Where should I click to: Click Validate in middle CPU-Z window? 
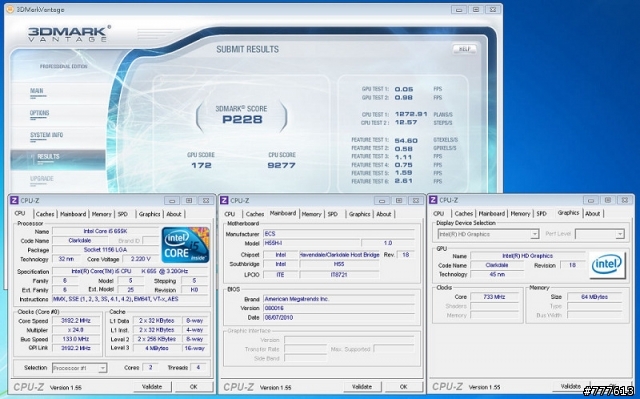click(x=362, y=386)
